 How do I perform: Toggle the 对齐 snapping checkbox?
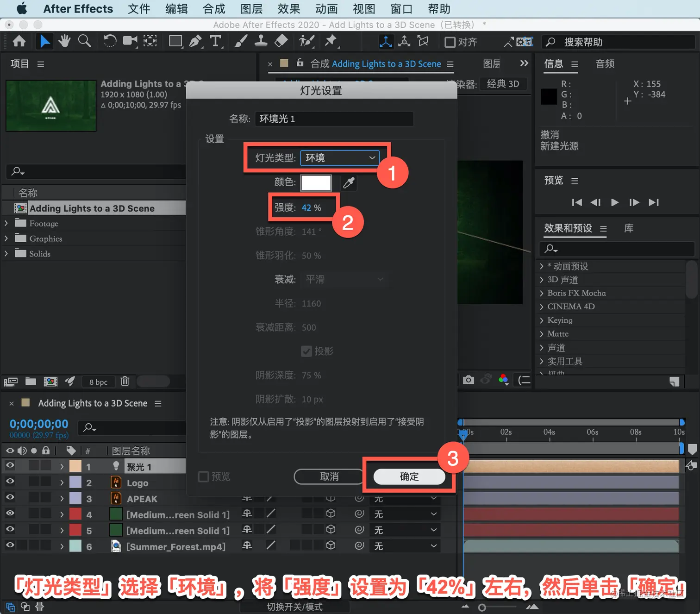coord(450,42)
